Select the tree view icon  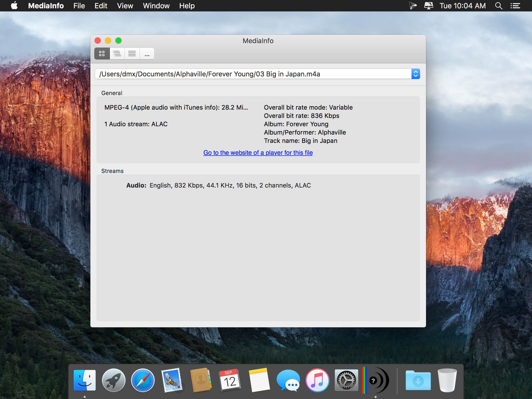click(117, 54)
